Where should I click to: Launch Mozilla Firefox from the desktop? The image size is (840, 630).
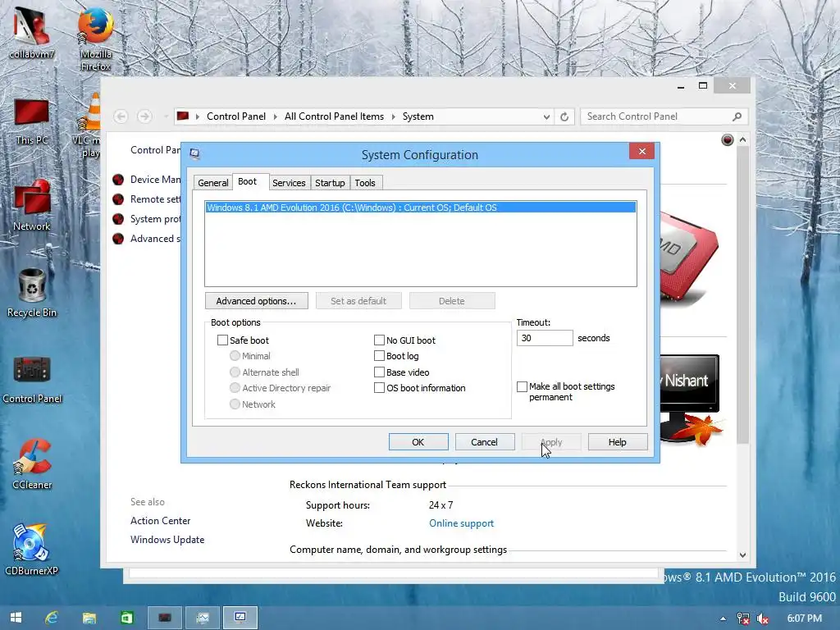click(95, 38)
